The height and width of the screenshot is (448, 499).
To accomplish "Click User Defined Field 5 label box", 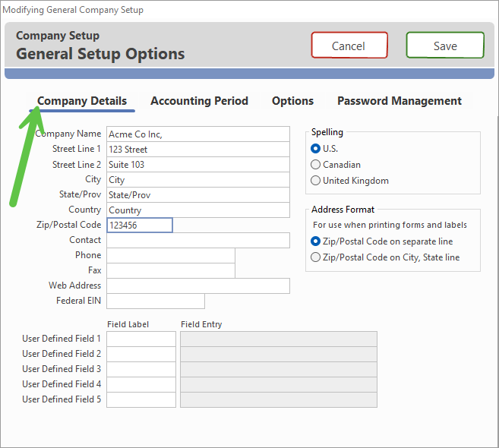I will tap(141, 399).
